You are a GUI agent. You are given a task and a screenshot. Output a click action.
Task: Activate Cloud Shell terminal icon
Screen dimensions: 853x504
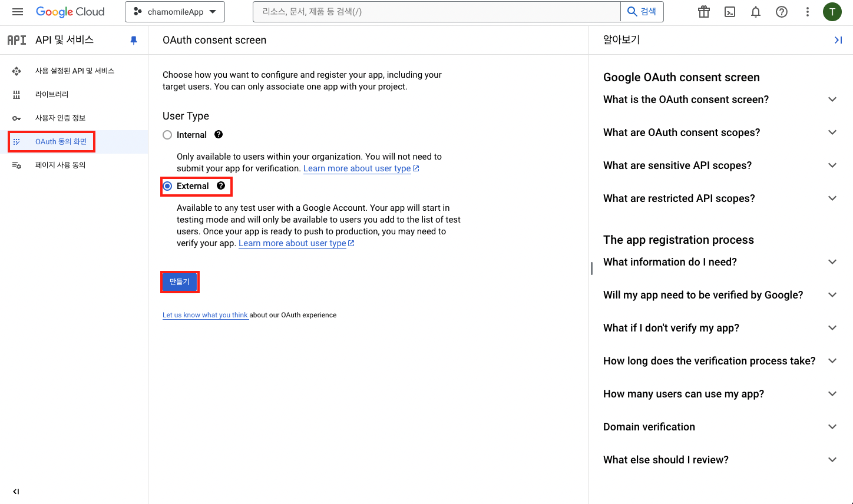pos(730,12)
